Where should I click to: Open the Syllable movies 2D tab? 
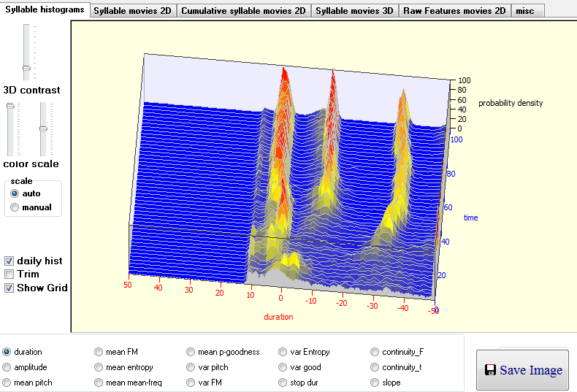pos(134,11)
